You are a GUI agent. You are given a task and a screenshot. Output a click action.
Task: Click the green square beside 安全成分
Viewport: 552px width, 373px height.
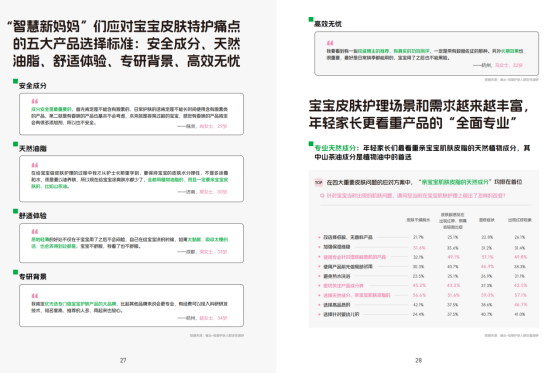pyautogui.click(x=15, y=81)
